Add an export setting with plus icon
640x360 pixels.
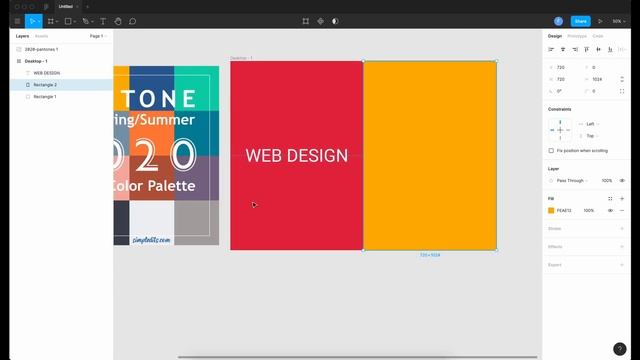click(622, 265)
